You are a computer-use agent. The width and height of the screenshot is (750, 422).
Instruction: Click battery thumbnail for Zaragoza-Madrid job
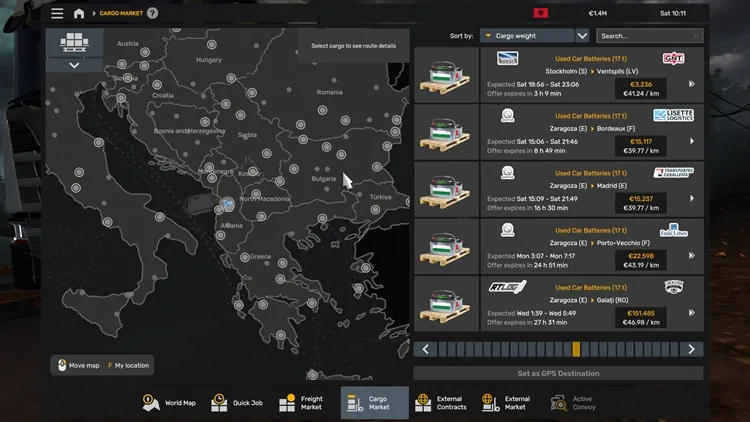click(446, 189)
